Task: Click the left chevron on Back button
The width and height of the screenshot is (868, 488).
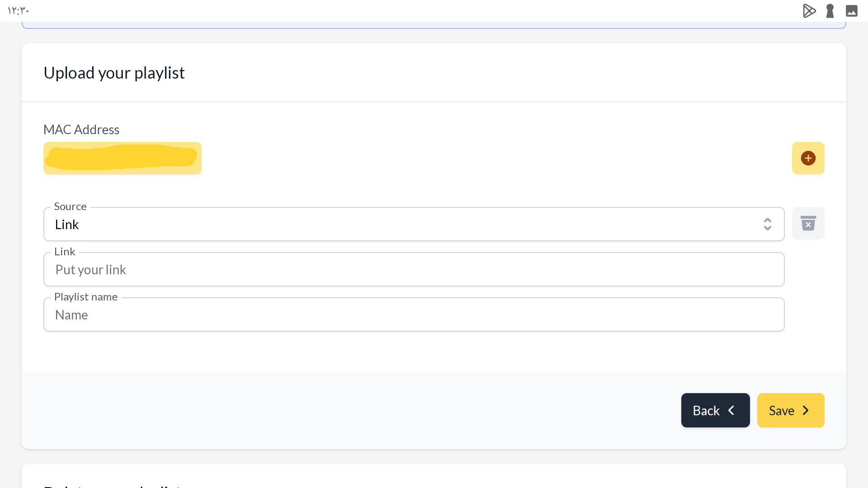Action: (731, 410)
